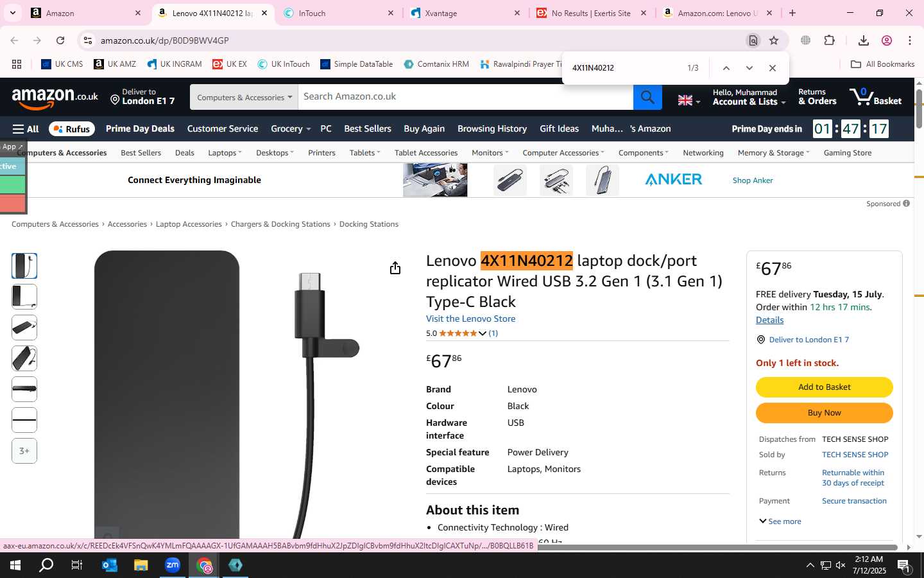This screenshot has width=924, height=578.
Task: Click the browser back arrow
Action: point(14,40)
